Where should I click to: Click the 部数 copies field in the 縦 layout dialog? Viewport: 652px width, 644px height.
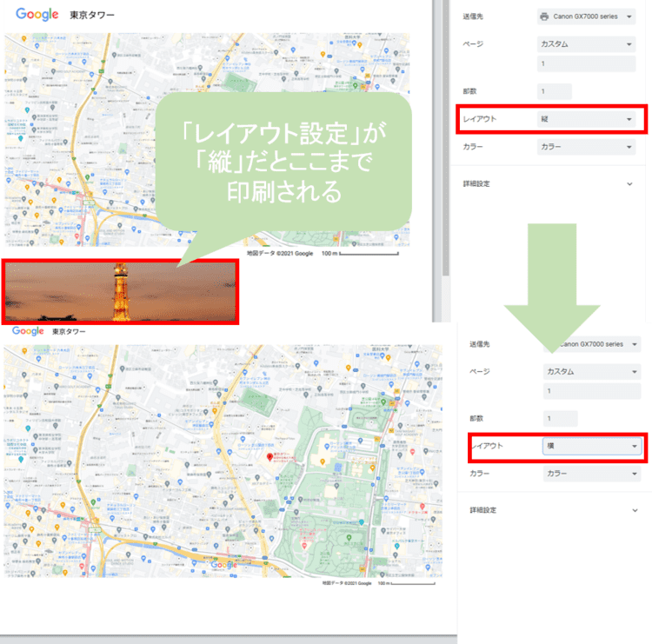[555, 91]
